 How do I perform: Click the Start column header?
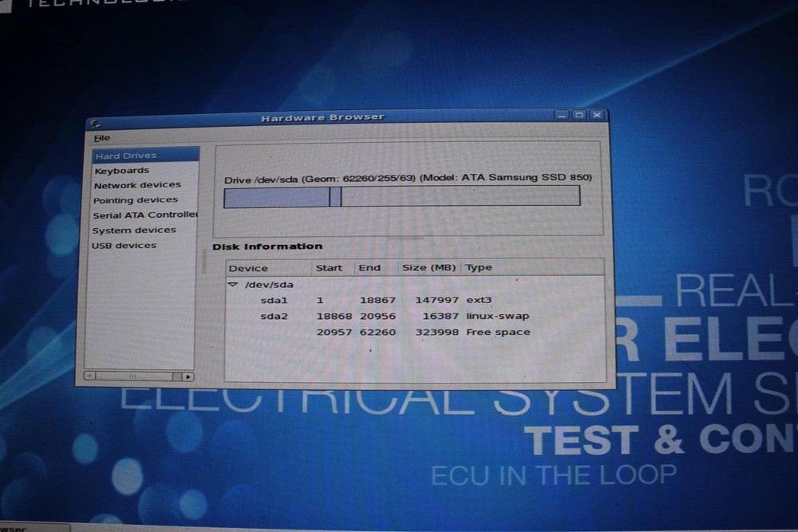click(x=330, y=267)
